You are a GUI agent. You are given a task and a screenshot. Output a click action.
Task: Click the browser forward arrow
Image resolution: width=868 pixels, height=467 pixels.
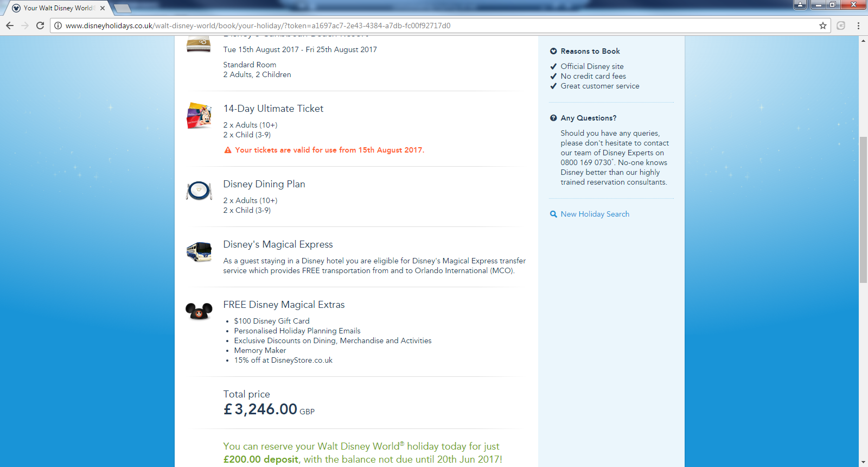[x=25, y=26]
